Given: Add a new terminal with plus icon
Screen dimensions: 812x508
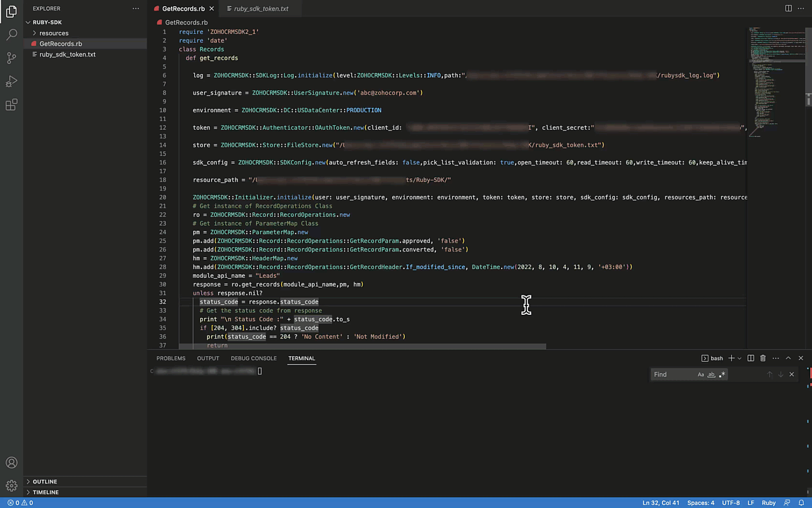Looking at the screenshot, I should (x=731, y=358).
